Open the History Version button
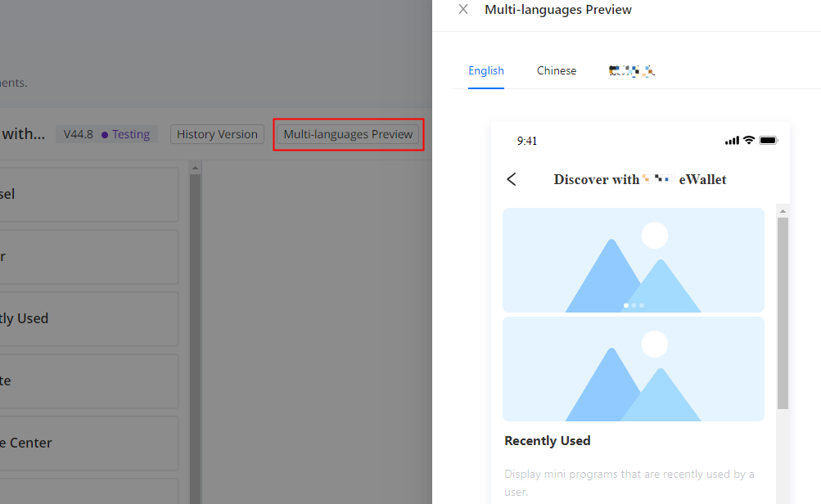The width and height of the screenshot is (821, 504). coord(217,134)
